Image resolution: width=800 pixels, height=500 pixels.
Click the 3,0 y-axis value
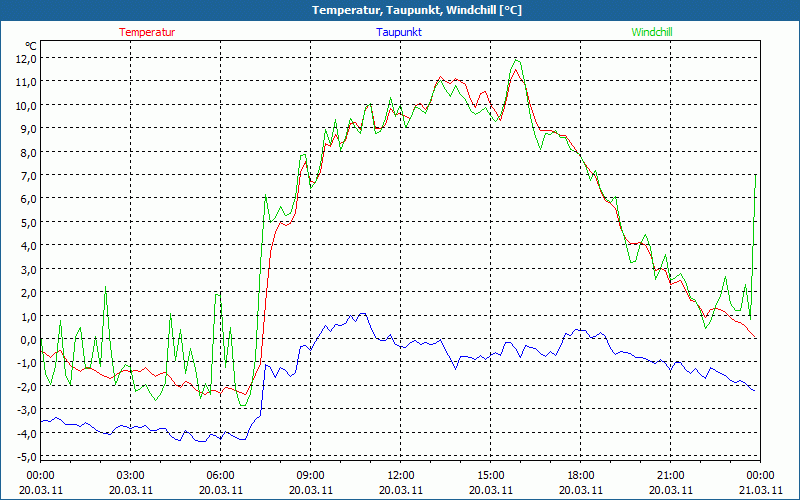pos(29,269)
